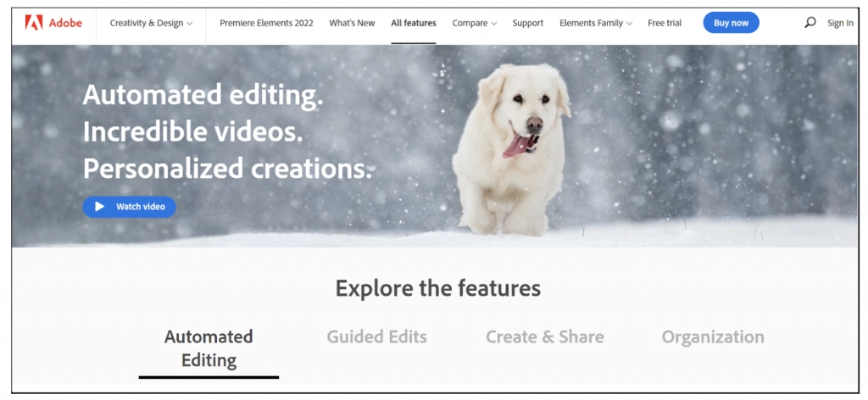Click the white dog hero image
This screenshot has width=868, height=400.
tap(511, 149)
